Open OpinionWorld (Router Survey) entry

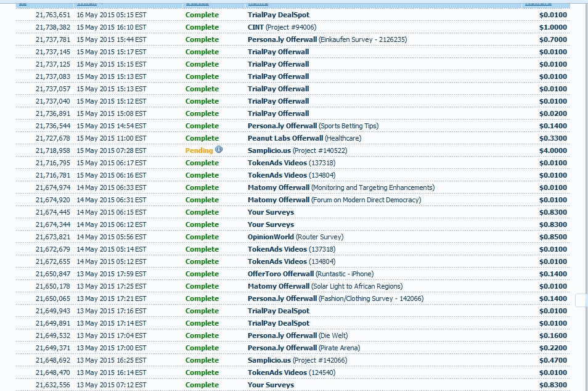click(x=295, y=237)
